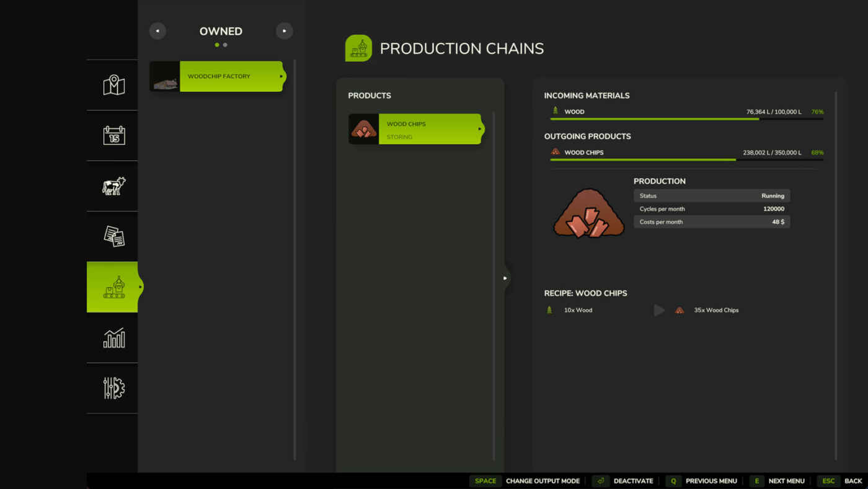Select the production chains factory sidebar icon
Screen dimensions: 868x489
click(113, 287)
